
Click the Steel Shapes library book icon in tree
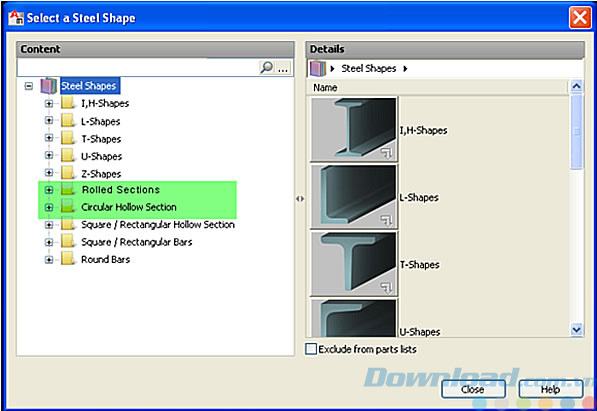coord(49,86)
